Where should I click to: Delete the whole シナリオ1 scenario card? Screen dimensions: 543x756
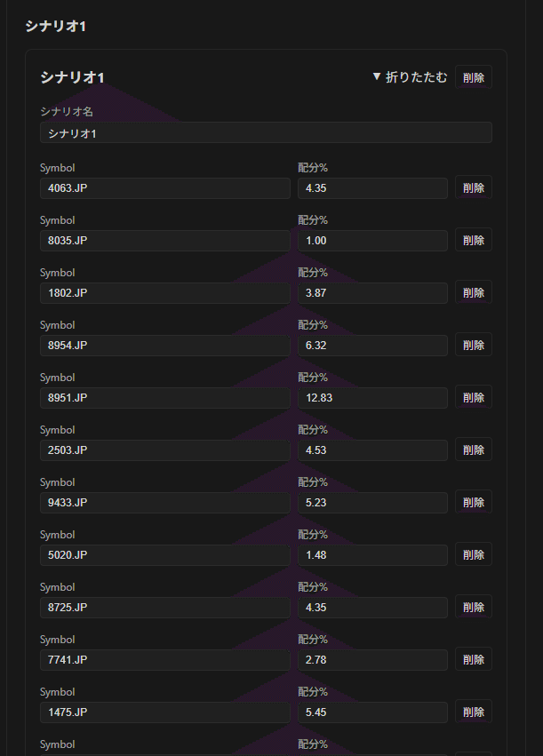[474, 77]
